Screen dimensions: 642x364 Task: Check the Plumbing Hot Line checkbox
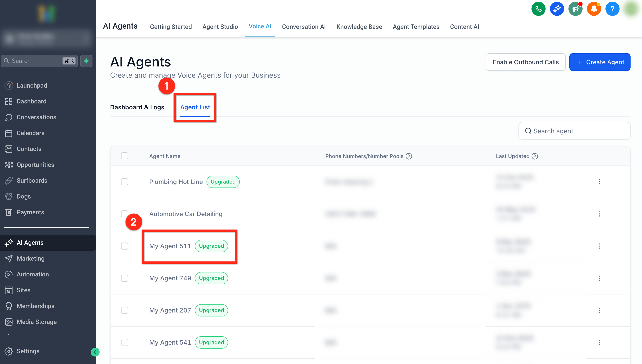click(x=125, y=182)
